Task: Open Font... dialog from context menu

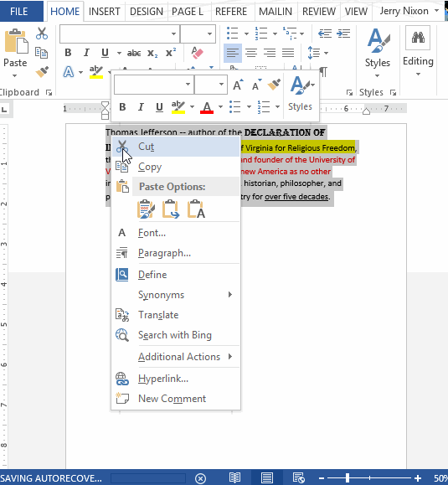Action: point(176,233)
